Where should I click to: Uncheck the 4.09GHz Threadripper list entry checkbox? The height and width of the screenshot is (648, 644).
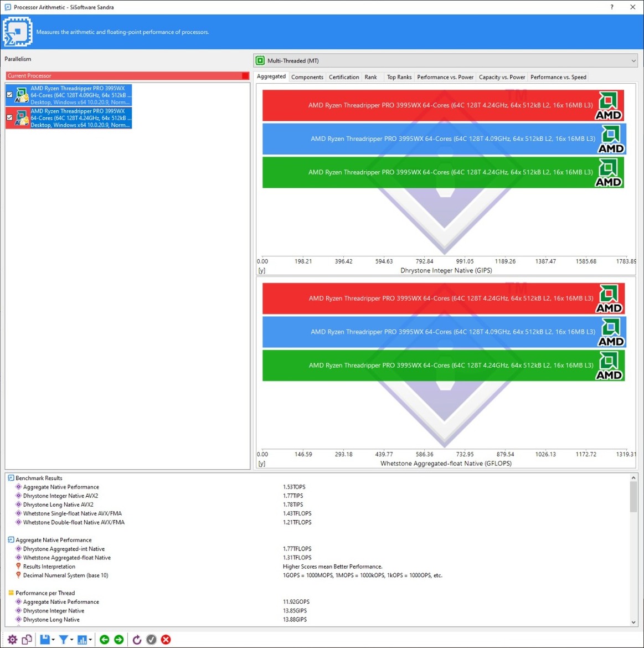pos(9,95)
